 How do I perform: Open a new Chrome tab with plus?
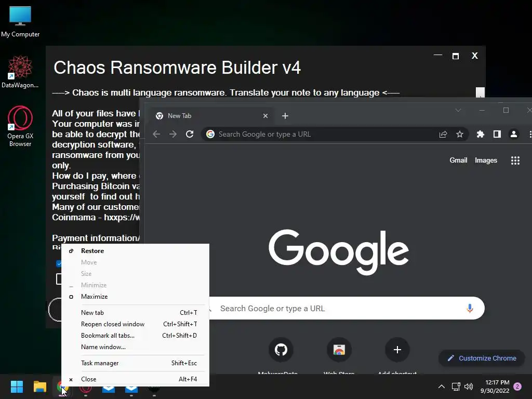(x=285, y=116)
